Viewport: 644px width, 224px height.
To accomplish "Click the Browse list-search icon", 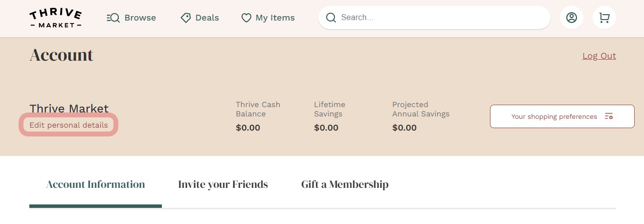I will pyautogui.click(x=113, y=18).
